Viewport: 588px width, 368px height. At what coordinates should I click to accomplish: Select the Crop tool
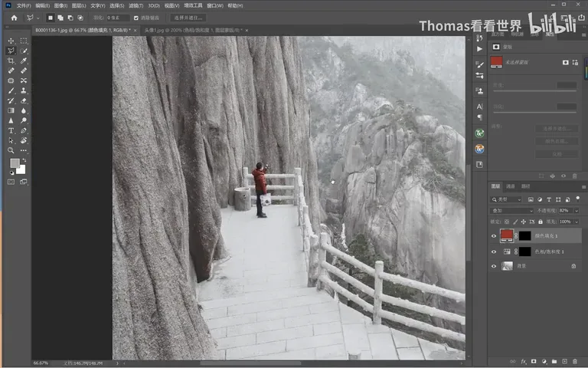tap(11, 61)
